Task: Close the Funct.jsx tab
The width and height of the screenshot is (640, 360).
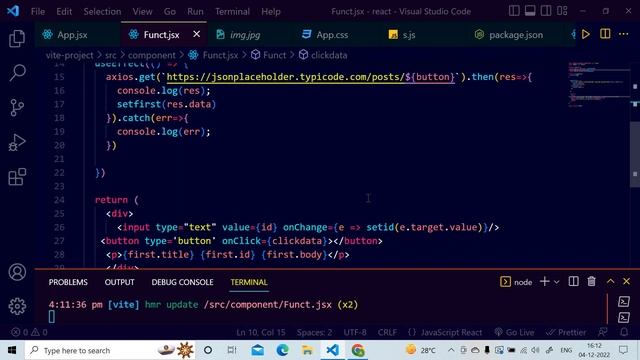Action: point(196,34)
